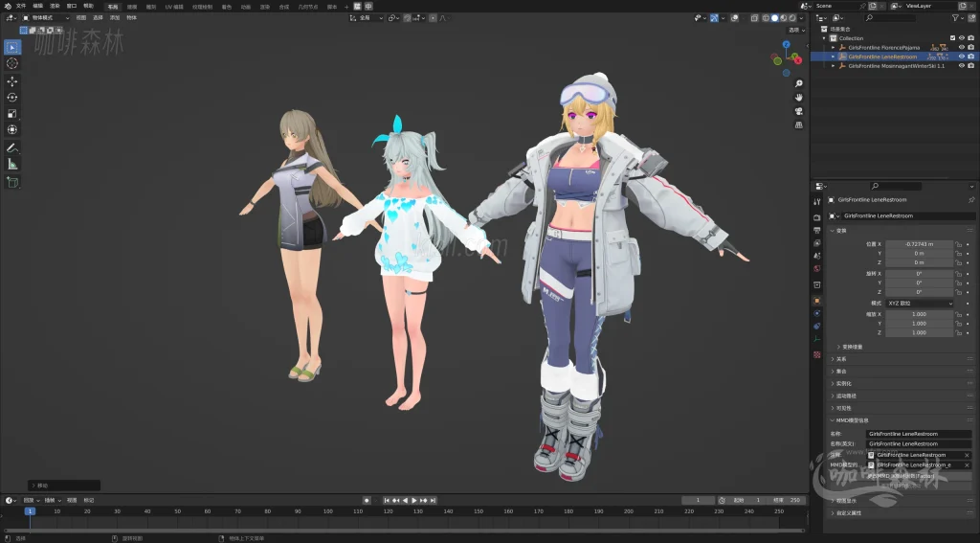Toggle viewport gizmos button
Image resolution: width=980 pixels, height=543 pixels.
click(714, 18)
